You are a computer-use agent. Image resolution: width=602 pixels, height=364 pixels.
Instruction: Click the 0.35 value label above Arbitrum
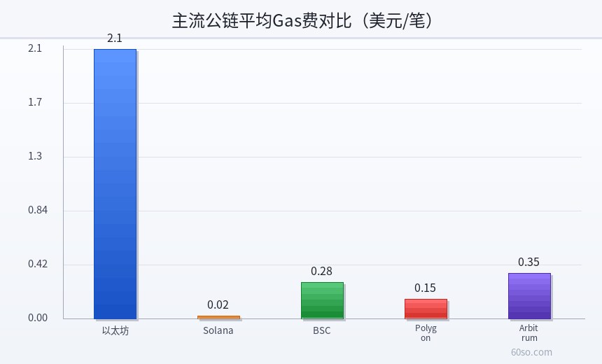coord(528,262)
